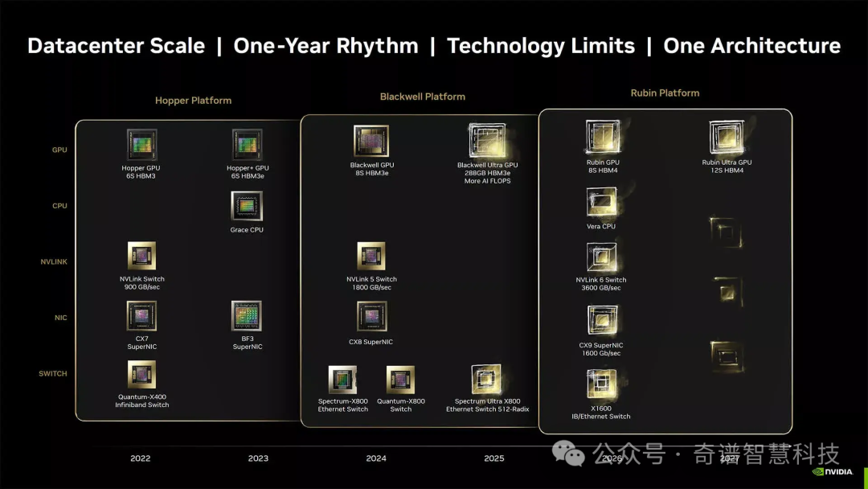
Task: Click the "Hopper Platform" heading
Action: [193, 101]
